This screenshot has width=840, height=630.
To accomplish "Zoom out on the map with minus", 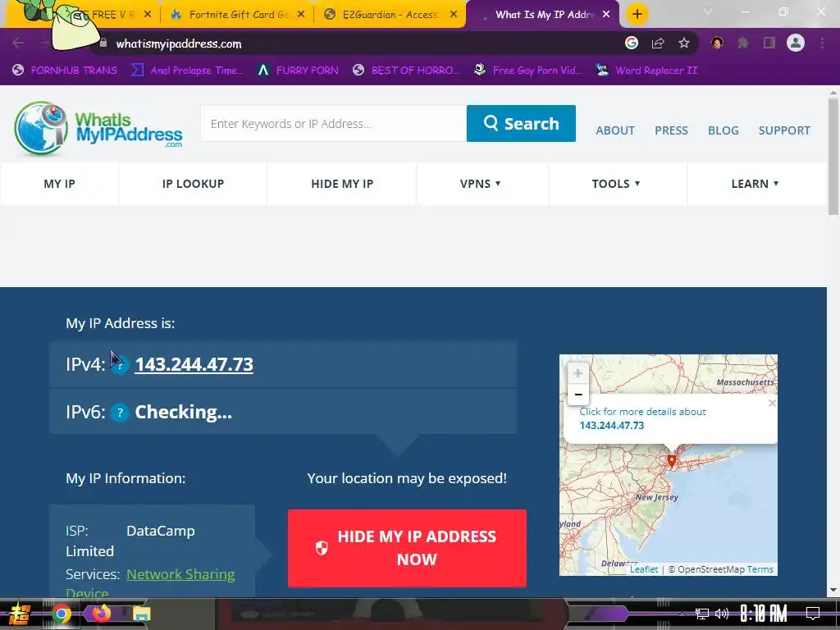I will (577, 395).
